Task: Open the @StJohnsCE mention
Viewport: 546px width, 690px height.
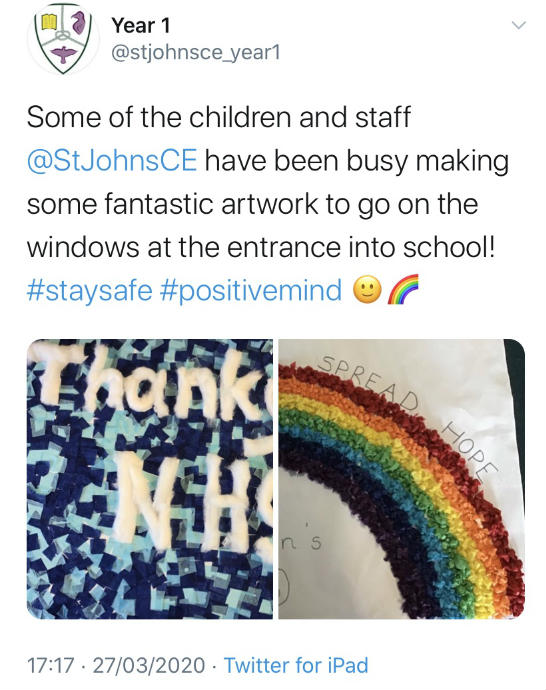Action: point(112,161)
